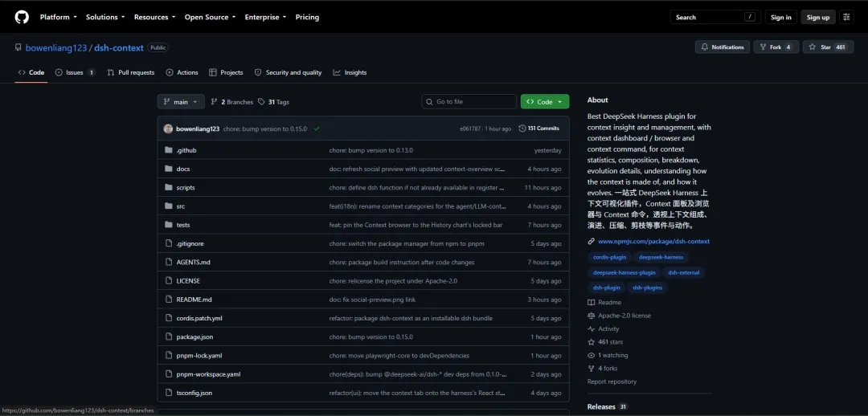Open the docs folder
The image size is (868, 416).
(x=182, y=169)
